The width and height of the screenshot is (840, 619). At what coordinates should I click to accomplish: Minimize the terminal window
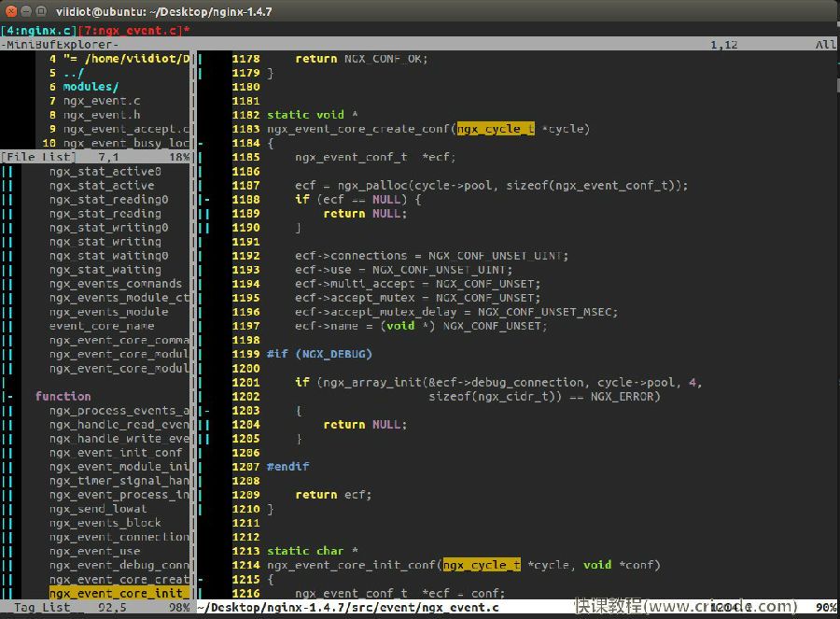point(28,10)
